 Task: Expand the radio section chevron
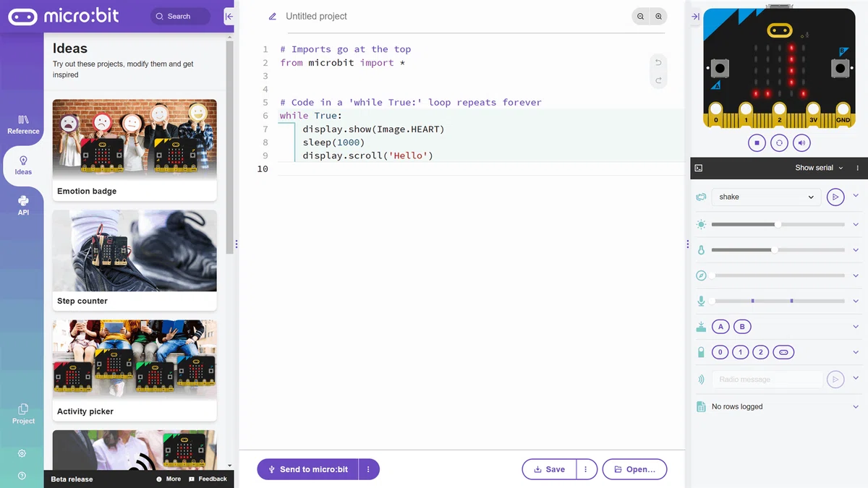856,378
